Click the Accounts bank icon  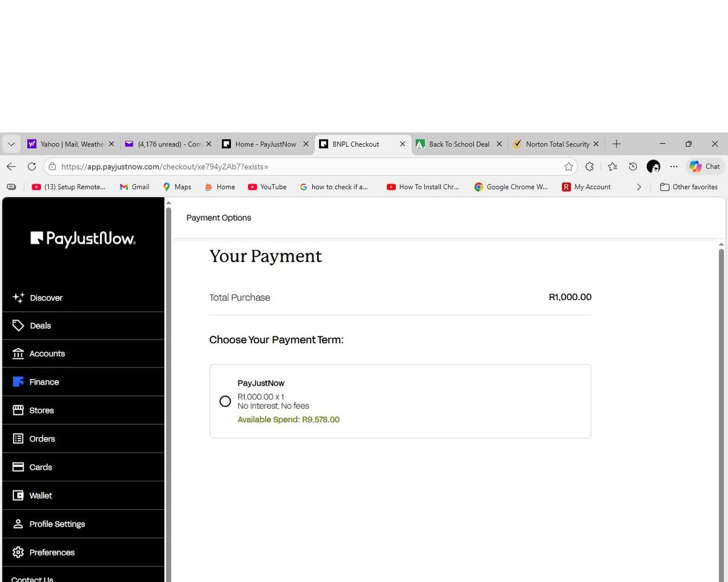[18, 353]
